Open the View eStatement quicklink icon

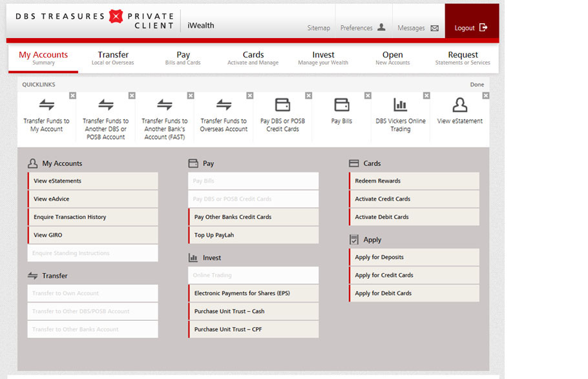tap(460, 105)
